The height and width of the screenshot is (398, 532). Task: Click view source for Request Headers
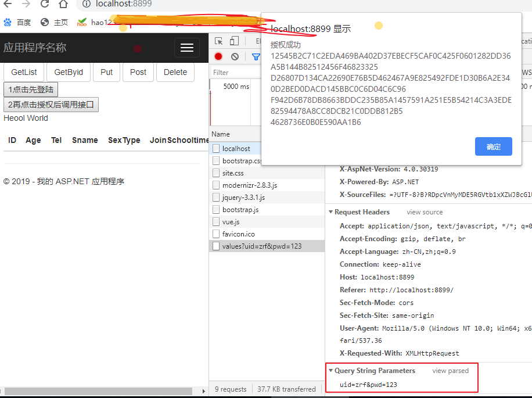425,212
